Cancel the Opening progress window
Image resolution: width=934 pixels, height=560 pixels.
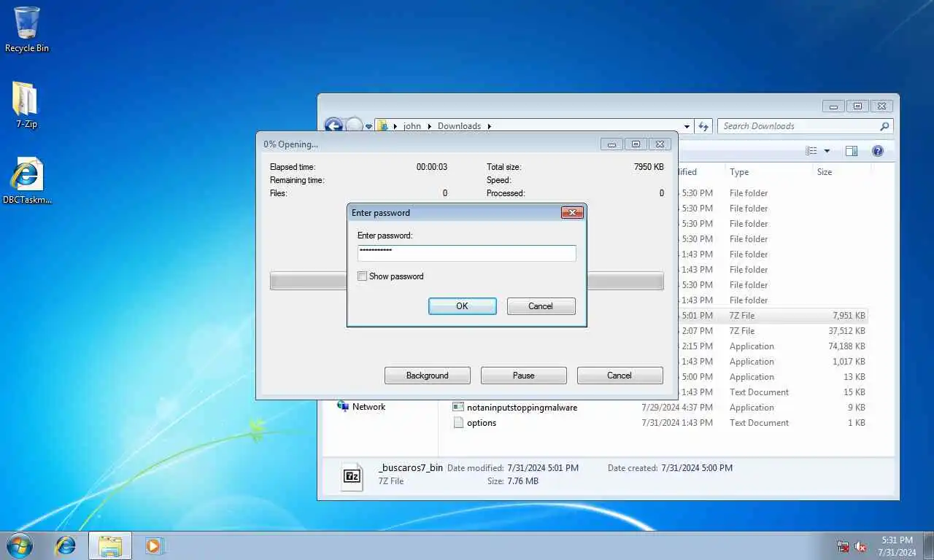(620, 376)
